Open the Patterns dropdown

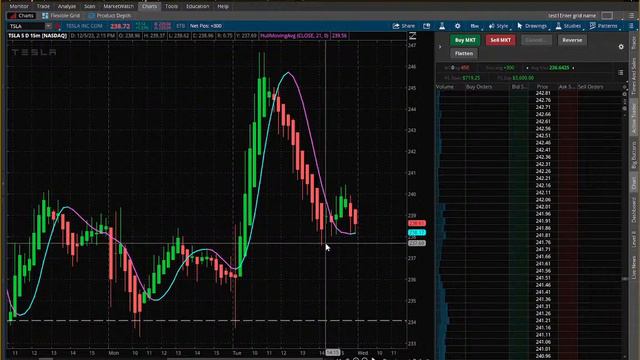pyautogui.click(x=604, y=26)
